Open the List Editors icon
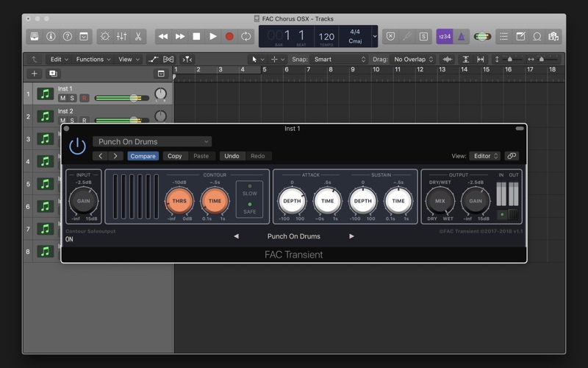The image size is (588, 368). coord(503,36)
